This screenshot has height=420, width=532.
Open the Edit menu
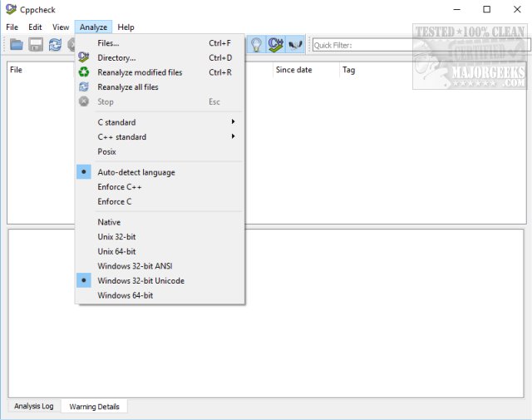(x=35, y=27)
